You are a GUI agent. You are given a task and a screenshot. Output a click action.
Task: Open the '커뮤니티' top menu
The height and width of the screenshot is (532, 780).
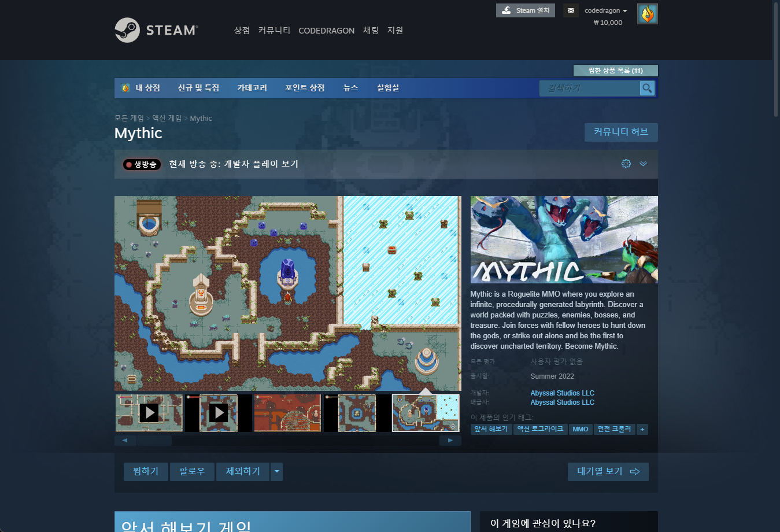274,30
